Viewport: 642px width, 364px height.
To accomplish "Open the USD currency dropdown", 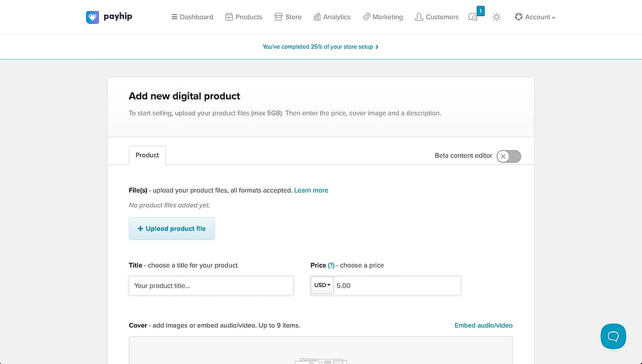I will pyautogui.click(x=322, y=286).
